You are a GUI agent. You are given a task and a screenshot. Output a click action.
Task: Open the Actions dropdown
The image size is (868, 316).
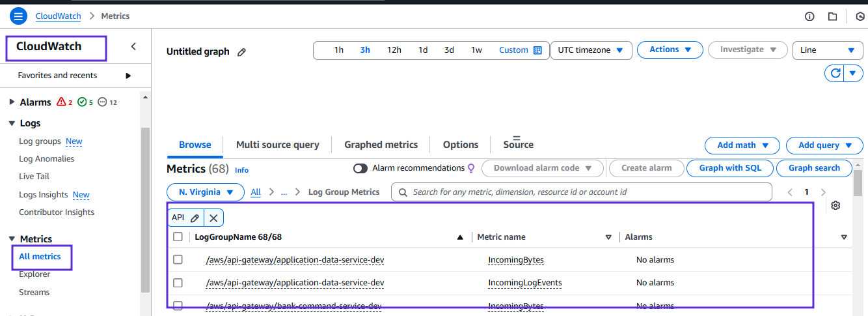(x=670, y=50)
